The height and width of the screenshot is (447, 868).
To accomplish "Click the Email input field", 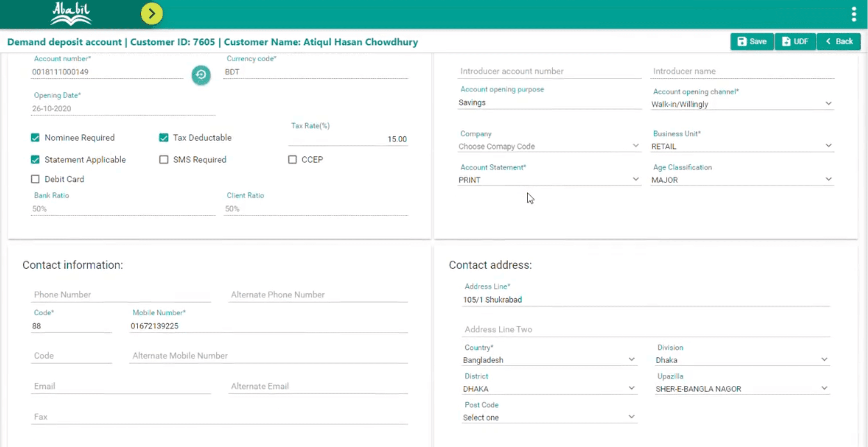I will point(121,386).
